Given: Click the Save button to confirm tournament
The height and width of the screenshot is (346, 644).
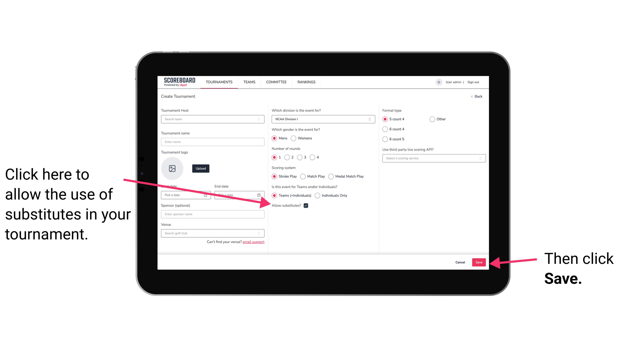Looking at the screenshot, I should [x=479, y=262].
